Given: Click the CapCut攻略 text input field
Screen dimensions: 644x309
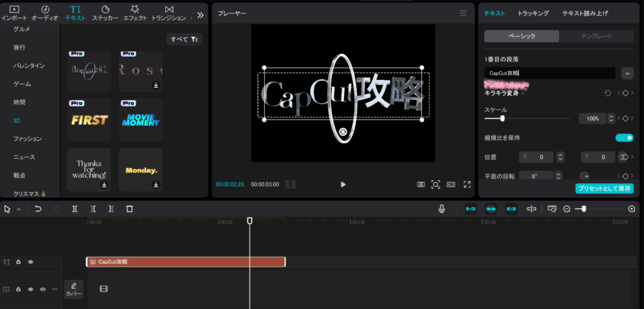Looking at the screenshot, I should (x=550, y=73).
